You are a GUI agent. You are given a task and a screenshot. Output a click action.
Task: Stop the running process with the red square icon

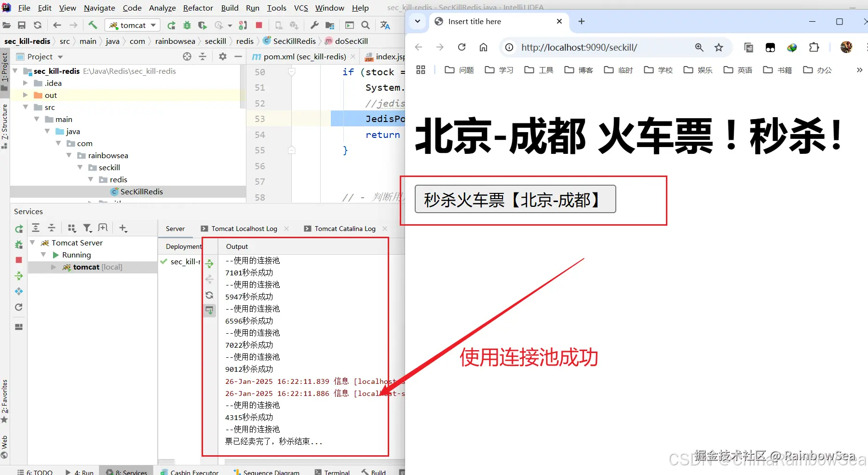coord(259,25)
